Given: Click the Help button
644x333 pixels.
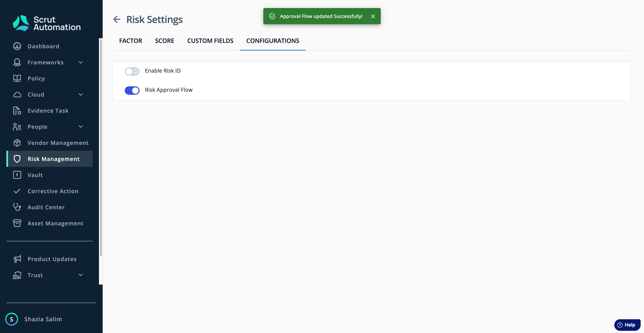Looking at the screenshot, I should point(627,325).
